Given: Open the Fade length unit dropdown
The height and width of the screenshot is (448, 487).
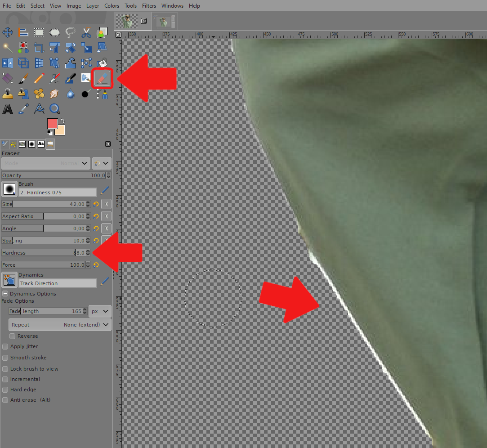Looking at the screenshot, I should pyautogui.click(x=99, y=311).
